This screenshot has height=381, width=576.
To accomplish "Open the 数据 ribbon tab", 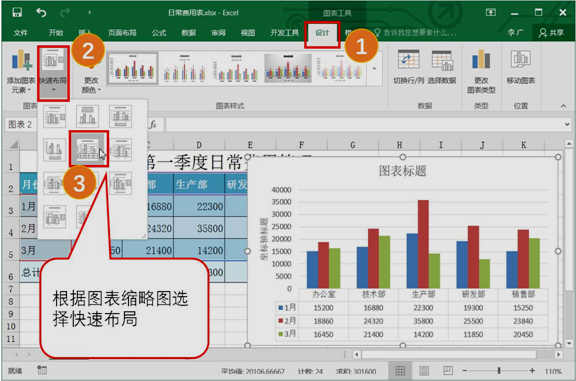I will click(x=188, y=33).
